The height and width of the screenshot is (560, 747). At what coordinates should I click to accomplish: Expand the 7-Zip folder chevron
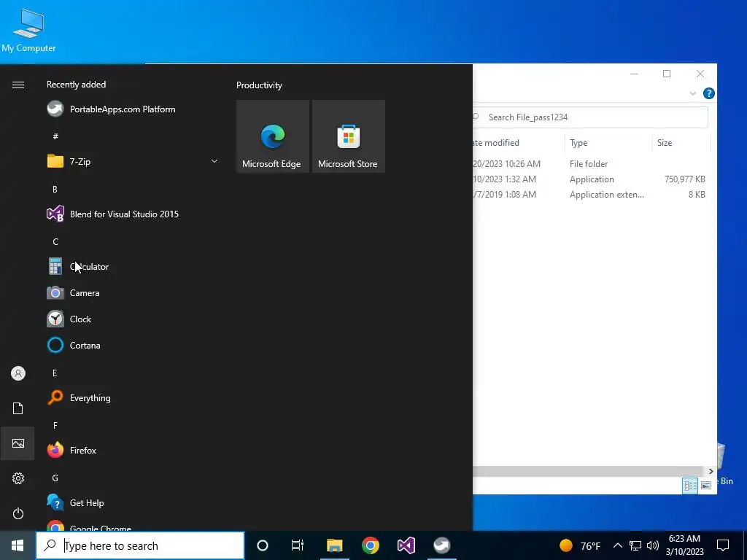pyautogui.click(x=214, y=161)
